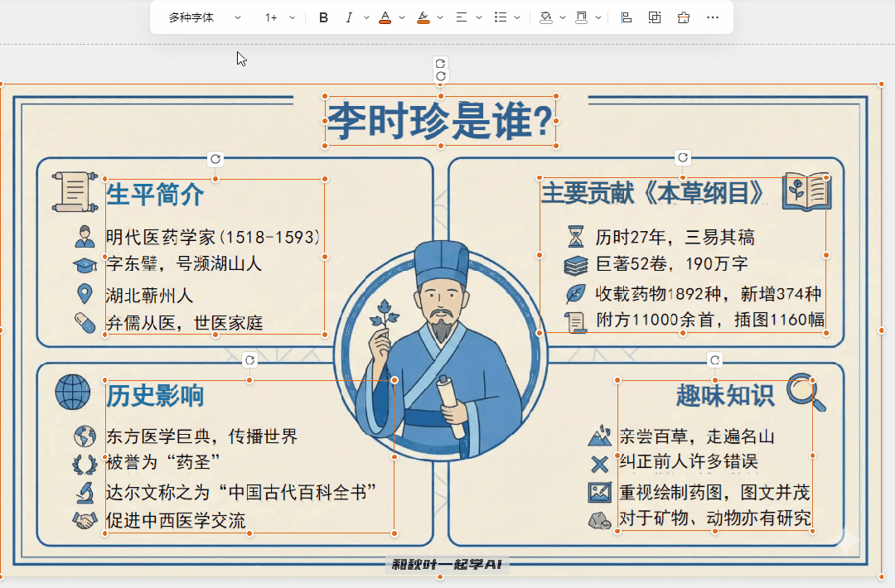Toggle italic formatting
This screenshot has width=895, height=588.
[350, 17]
